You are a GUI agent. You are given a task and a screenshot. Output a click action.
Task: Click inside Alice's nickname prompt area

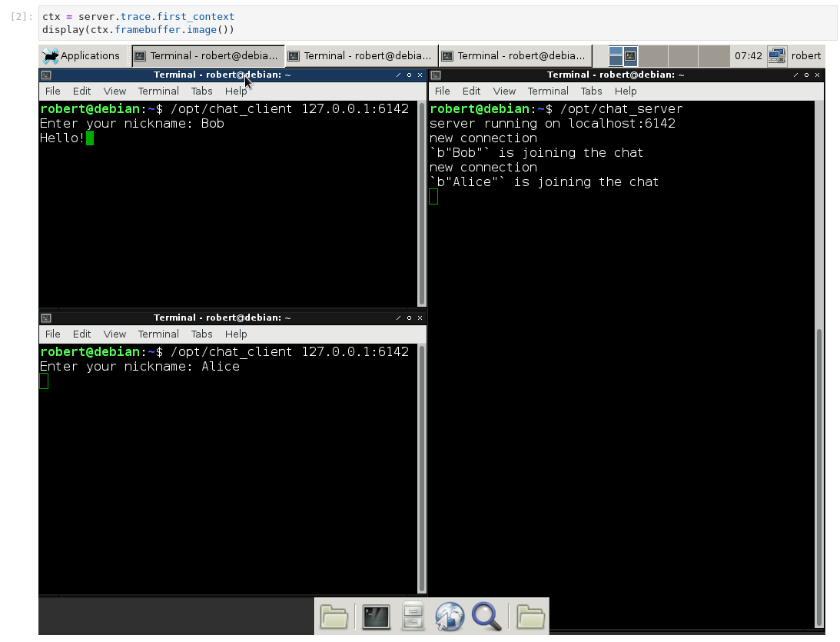(154, 367)
